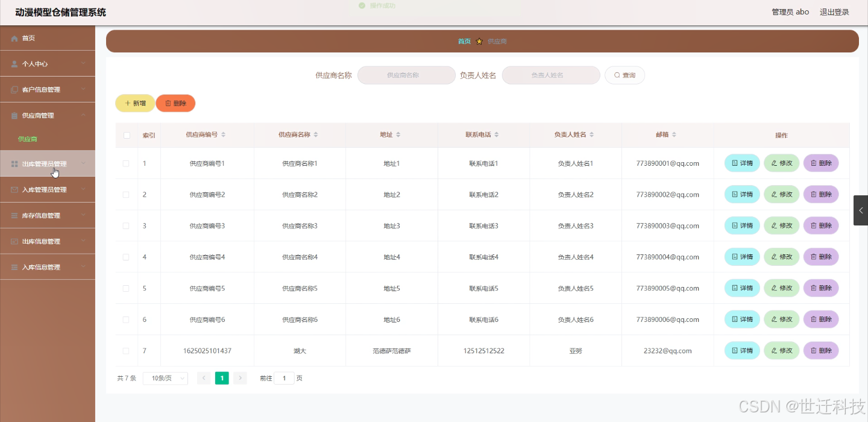868x422 pixels.
Task: Click the orange 删除 batch delete button
Action: coord(175,103)
